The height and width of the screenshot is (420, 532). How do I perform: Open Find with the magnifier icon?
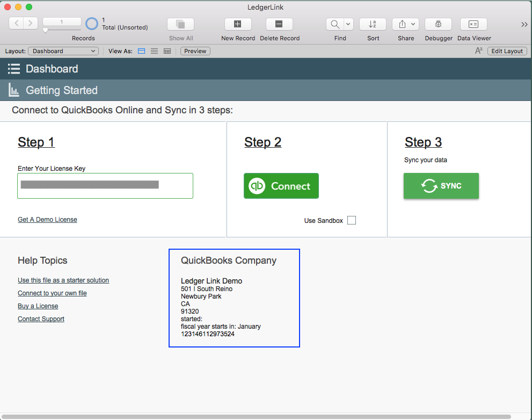[x=335, y=24]
